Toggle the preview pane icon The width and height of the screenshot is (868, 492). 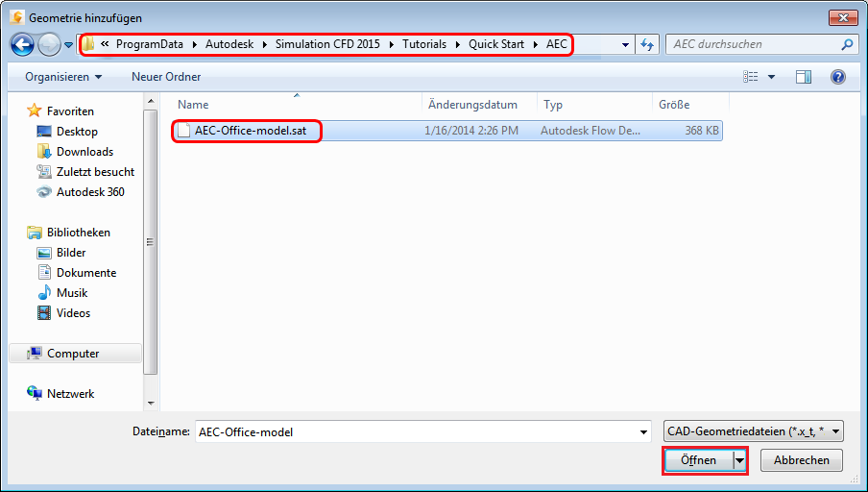click(804, 77)
